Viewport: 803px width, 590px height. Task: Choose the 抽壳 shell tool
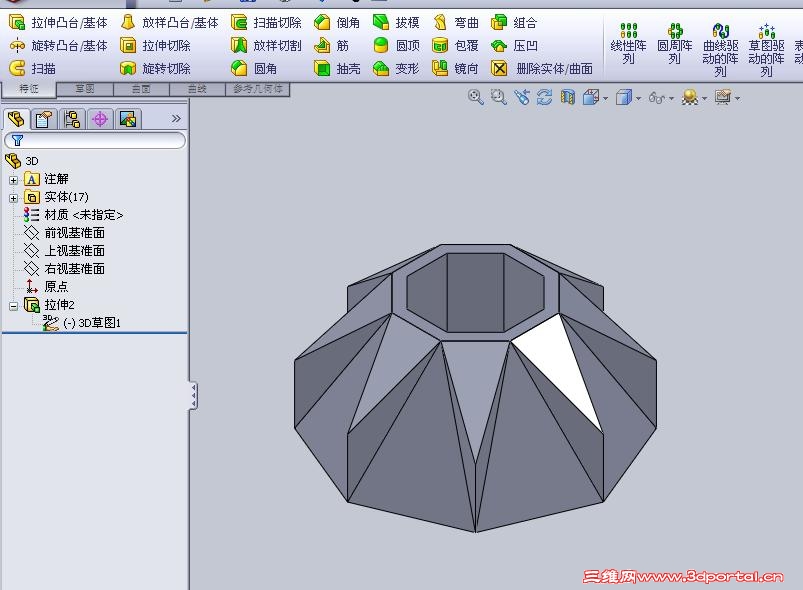click(x=337, y=68)
